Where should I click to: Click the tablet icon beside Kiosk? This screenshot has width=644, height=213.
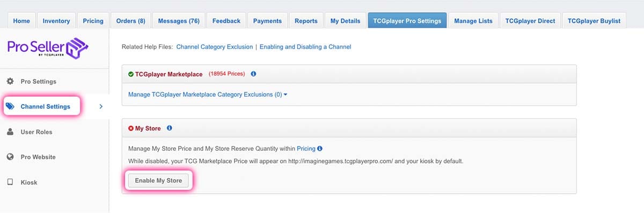pos(10,182)
